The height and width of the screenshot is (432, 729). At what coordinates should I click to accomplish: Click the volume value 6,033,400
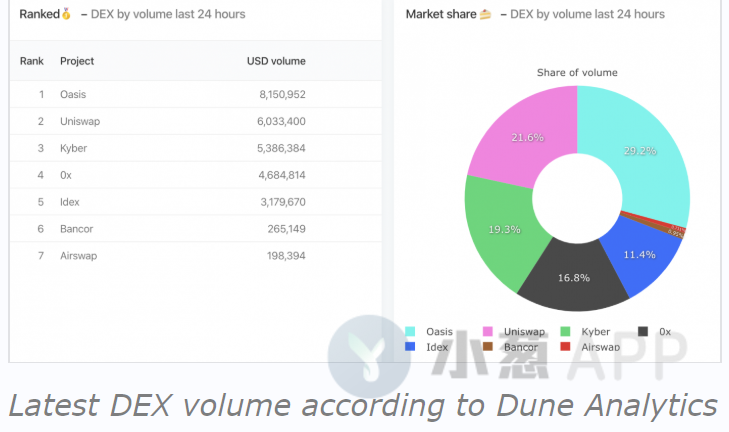(x=281, y=121)
